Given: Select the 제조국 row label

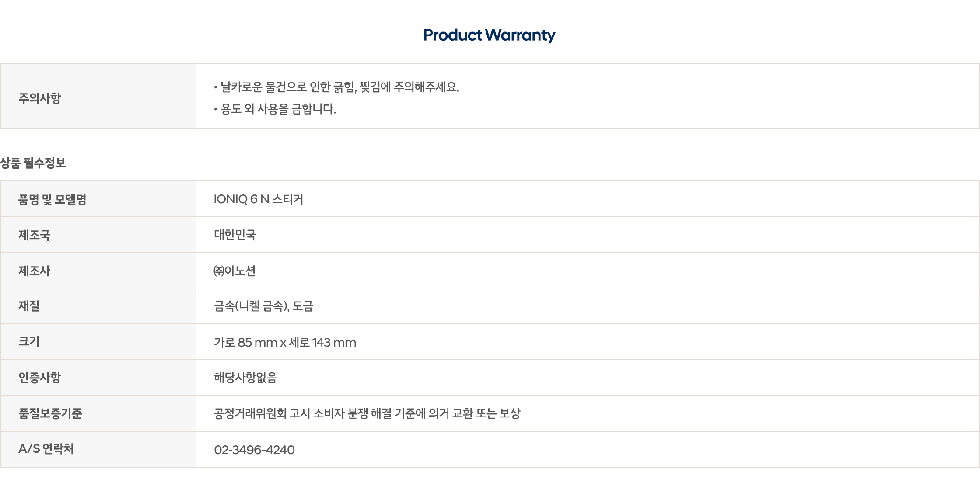Looking at the screenshot, I should coord(34,235).
